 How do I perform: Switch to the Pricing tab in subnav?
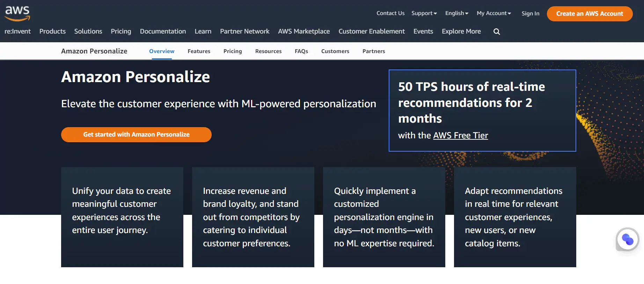[x=233, y=51]
